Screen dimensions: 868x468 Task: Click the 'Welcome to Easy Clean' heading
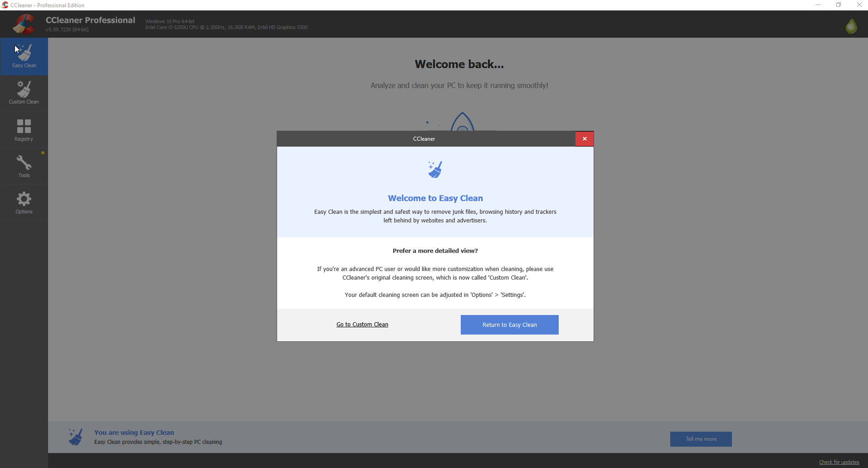(435, 198)
